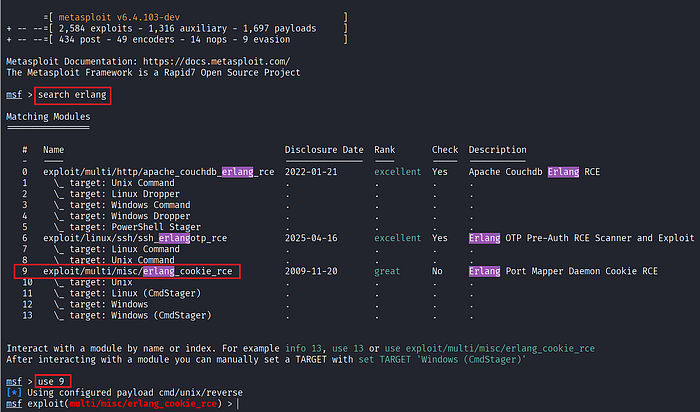Select module path exploit/linux/ssh/ssh_erlangotp_rce
The width and height of the screenshot is (700, 412).
135,238
